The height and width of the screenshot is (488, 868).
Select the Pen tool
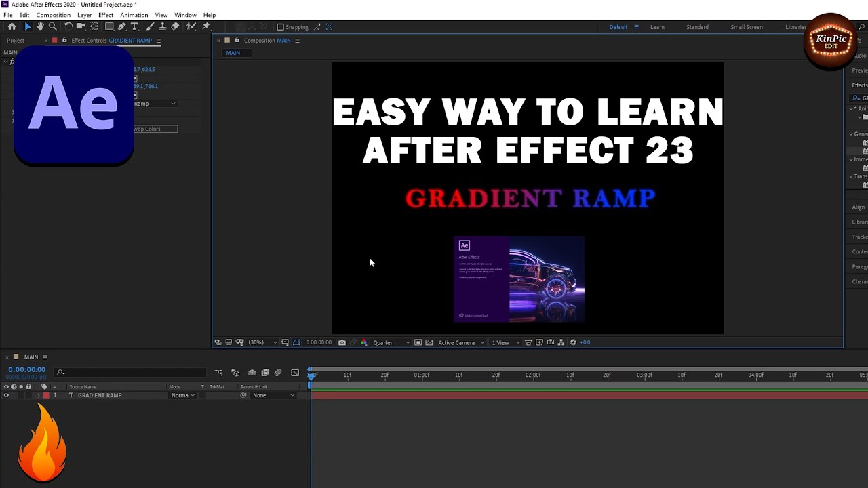(x=122, y=27)
